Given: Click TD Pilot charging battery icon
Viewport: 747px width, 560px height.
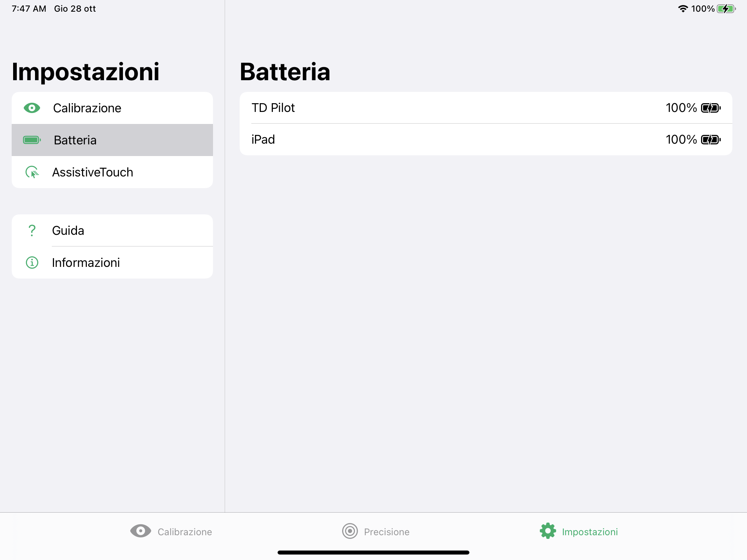Looking at the screenshot, I should click(x=711, y=108).
